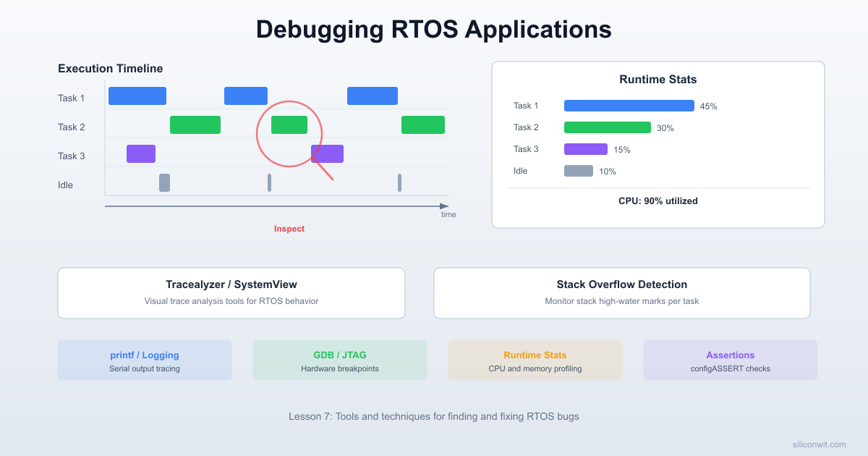The image size is (868, 456).
Task: Click the Task 1 45% usage bar
Action: point(629,105)
